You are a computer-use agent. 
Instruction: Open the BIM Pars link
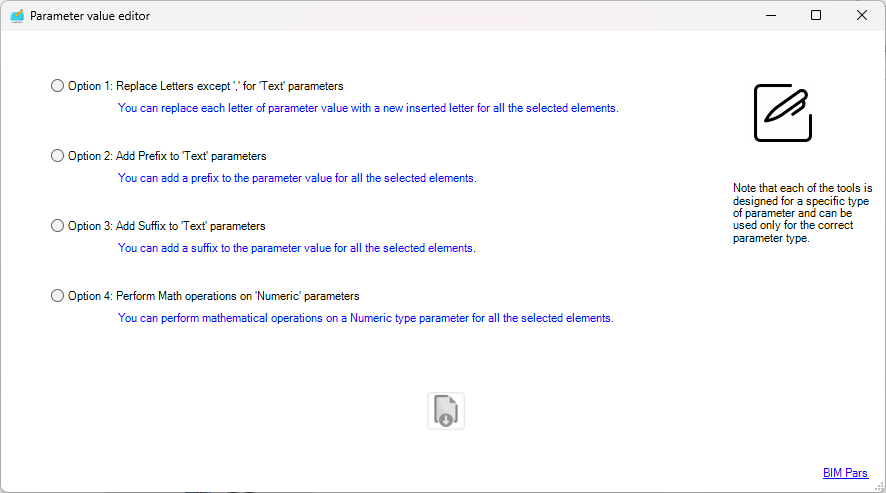click(845, 473)
